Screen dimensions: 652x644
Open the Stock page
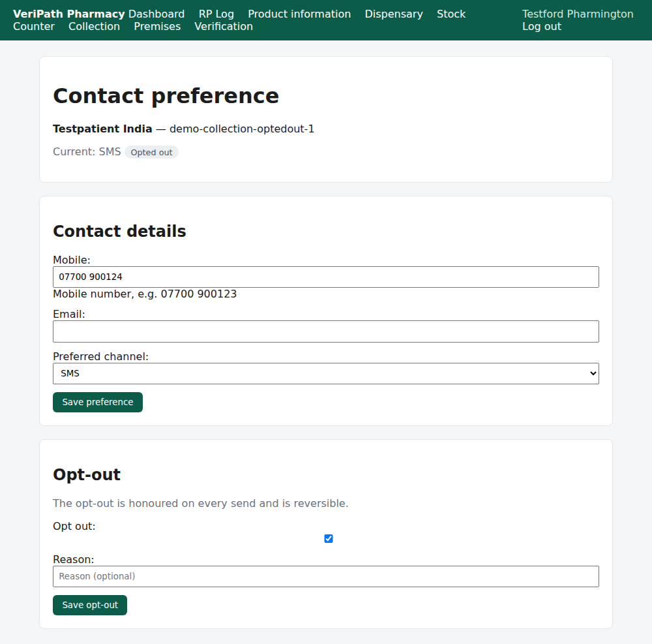[451, 14]
